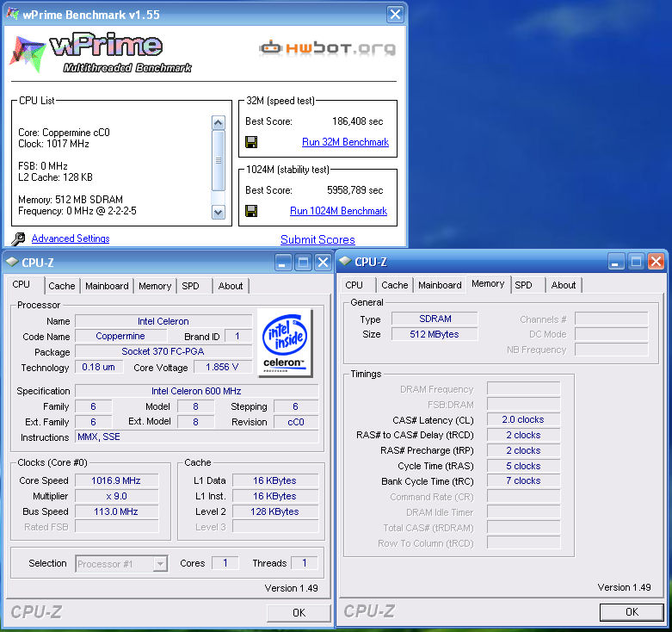Click the Code Name value Coppermine
This screenshot has width=672, height=632.
click(120, 336)
